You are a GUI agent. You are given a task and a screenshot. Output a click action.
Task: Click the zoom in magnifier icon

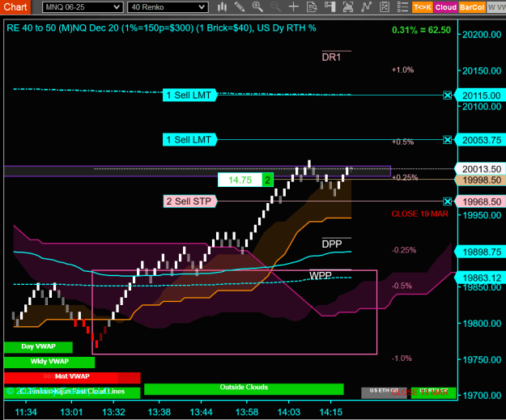click(257, 6)
